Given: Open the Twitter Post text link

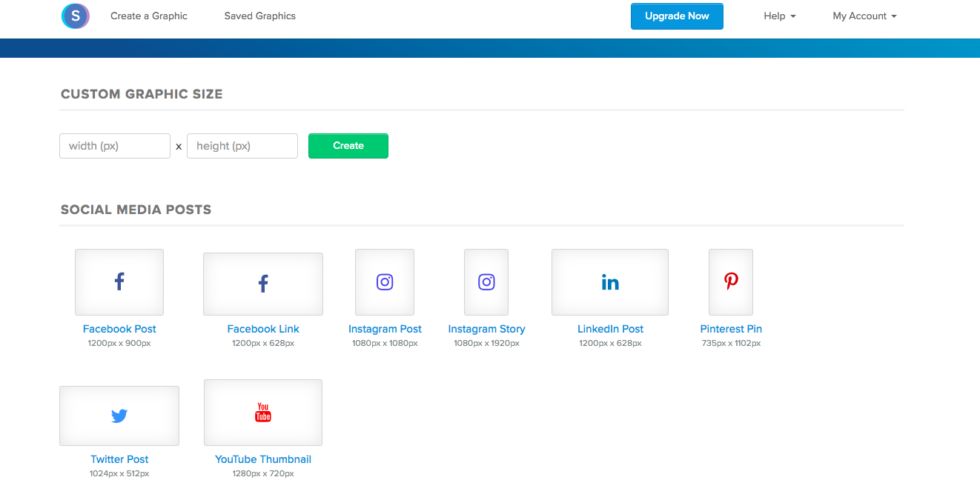Looking at the screenshot, I should click(x=119, y=459).
